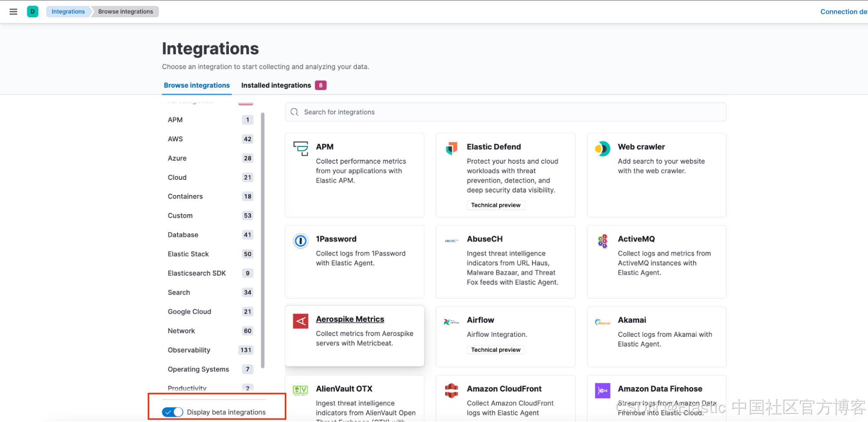Open the Aerospike Metrics link
Screen dimensions: 868x422
(350, 319)
